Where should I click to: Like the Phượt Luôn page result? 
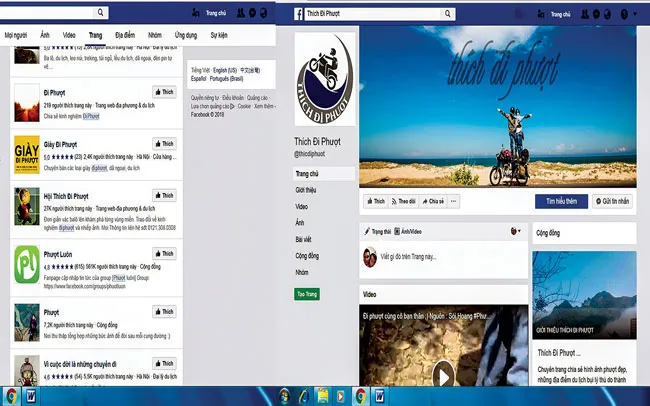tap(165, 253)
